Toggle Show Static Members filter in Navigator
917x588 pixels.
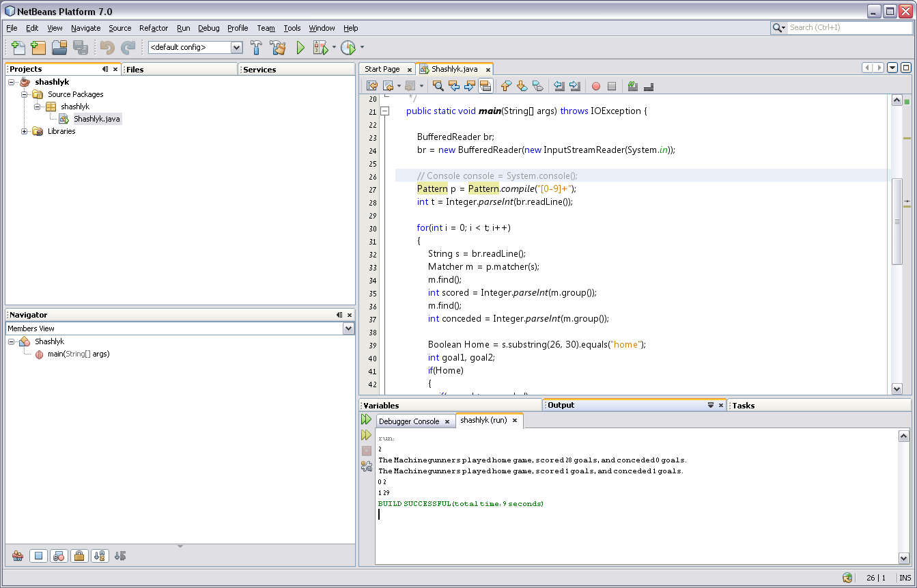[x=59, y=556]
